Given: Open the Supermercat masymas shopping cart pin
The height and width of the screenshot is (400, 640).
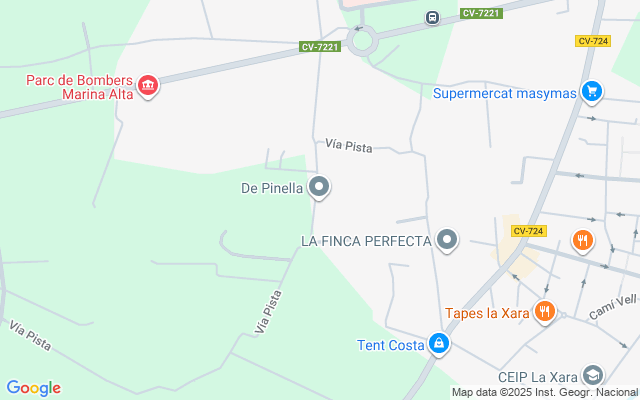Looking at the screenshot, I should tap(592, 92).
